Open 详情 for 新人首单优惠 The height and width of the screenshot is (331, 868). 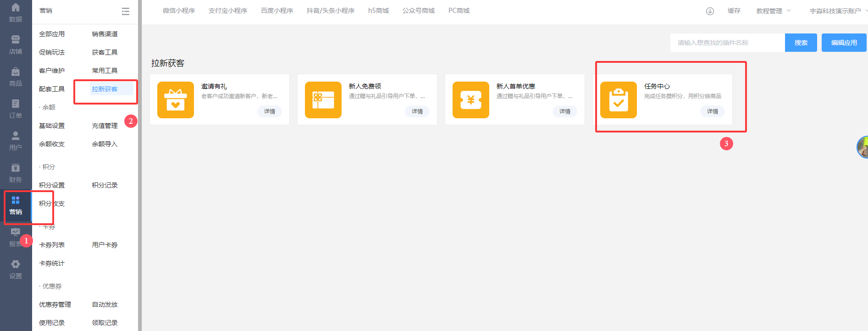point(565,111)
